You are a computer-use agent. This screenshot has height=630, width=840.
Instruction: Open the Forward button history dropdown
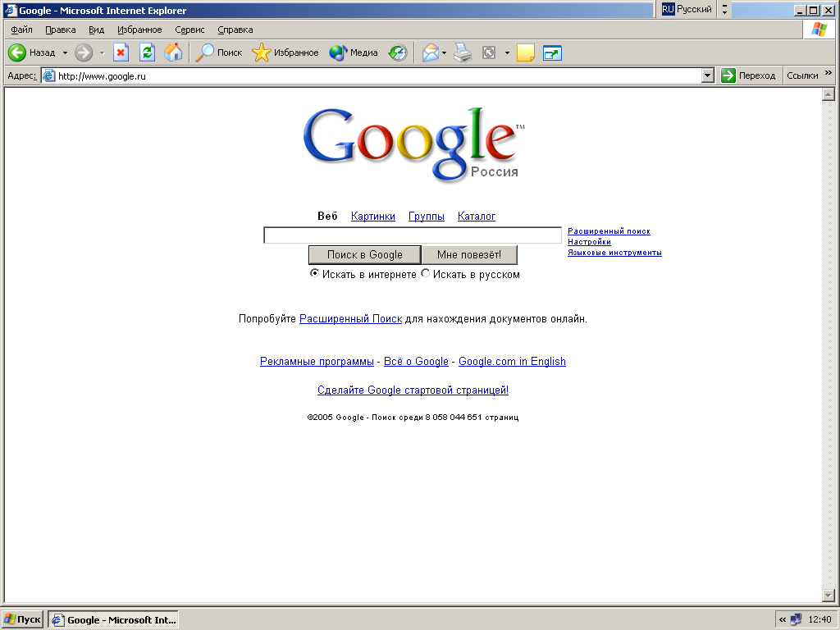click(102, 52)
